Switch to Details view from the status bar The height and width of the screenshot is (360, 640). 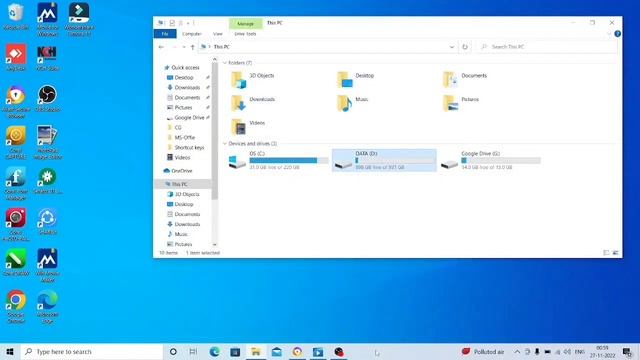[x=606, y=253]
